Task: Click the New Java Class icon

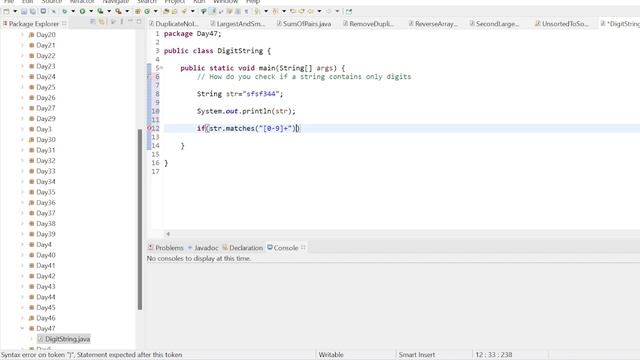Action: tap(147, 11)
